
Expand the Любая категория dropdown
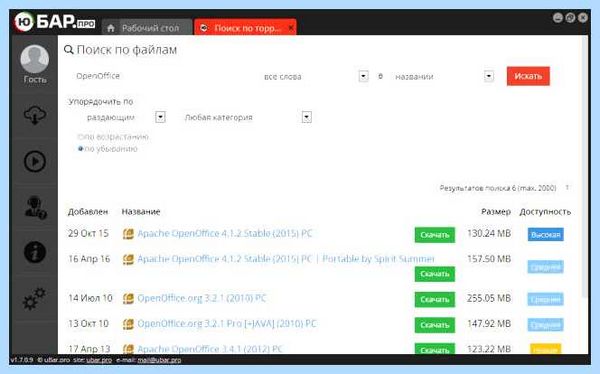[x=307, y=117]
